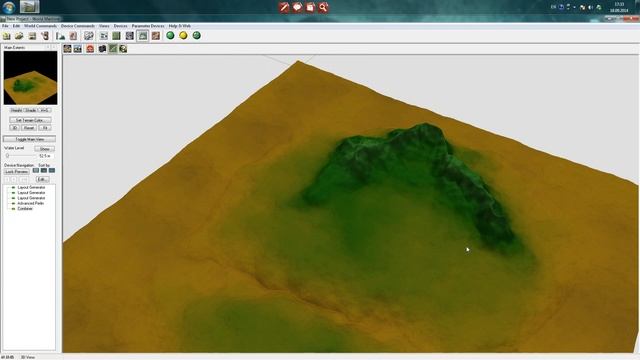Open the Edit menu
640x360 pixels.
[x=16, y=26]
